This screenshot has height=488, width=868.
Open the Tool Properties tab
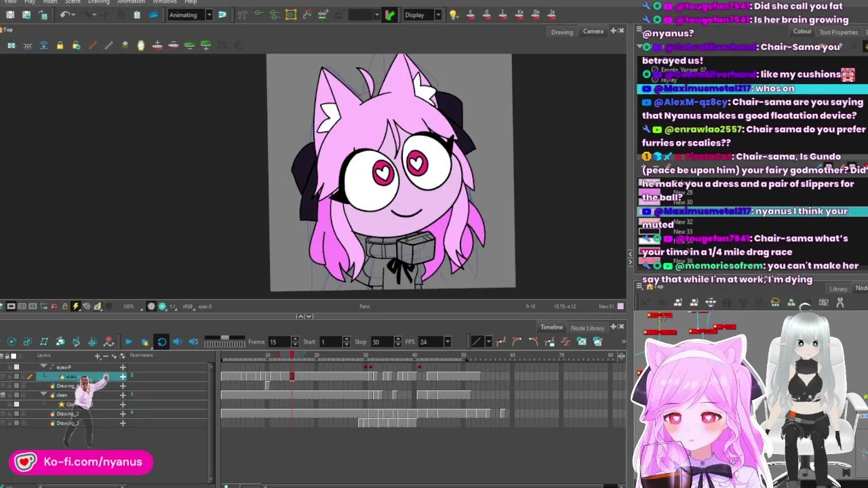click(x=838, y=32)
